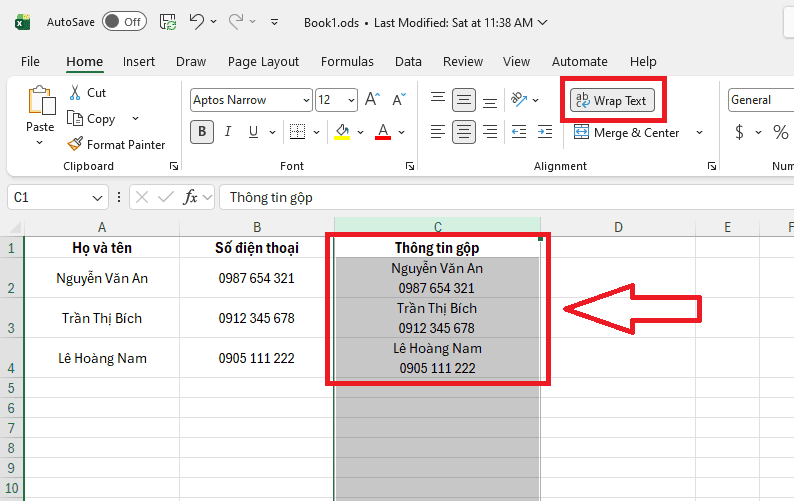Open the Review tab
This screenshot has width=794, height=501.
(x=463, y=61)
